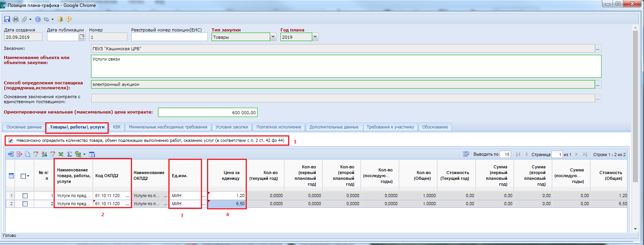The width and height of the screenshot is (644, 245).
Task: Click the ellipsis button beside Заказчик field
Action: [598, 49]
